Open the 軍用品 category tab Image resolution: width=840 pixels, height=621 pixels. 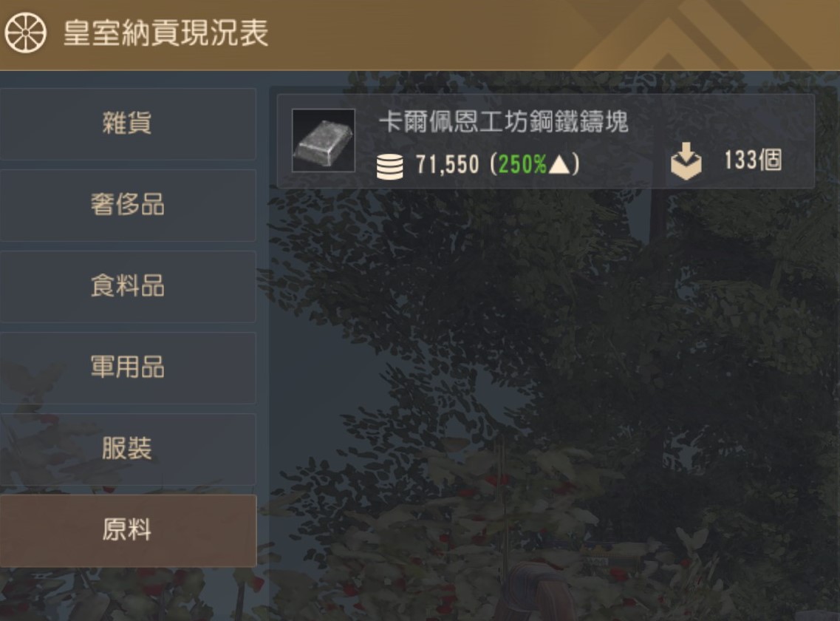[x=128, y=368]
